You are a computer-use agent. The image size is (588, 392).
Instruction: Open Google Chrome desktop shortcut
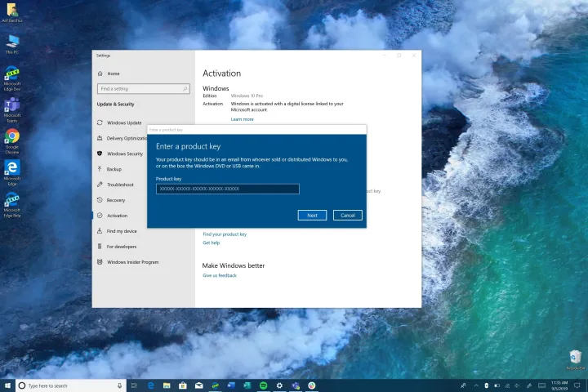click(x=12, y=141)
